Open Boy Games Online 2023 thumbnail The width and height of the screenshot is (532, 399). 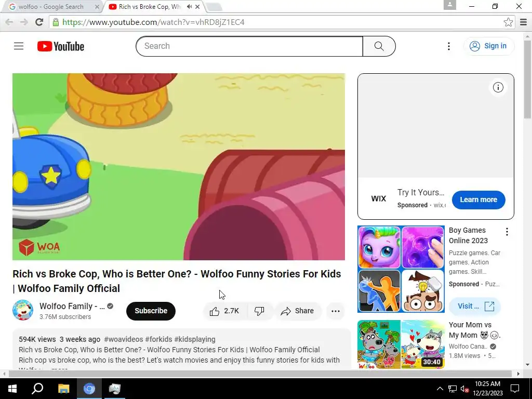pos(401,269)
